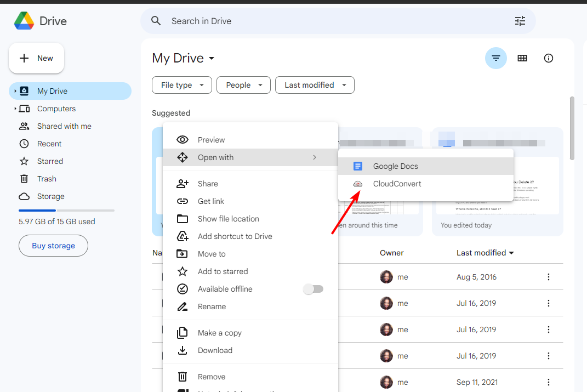
Task: Select Download in context menu
Action: click(x=250, y=350)
